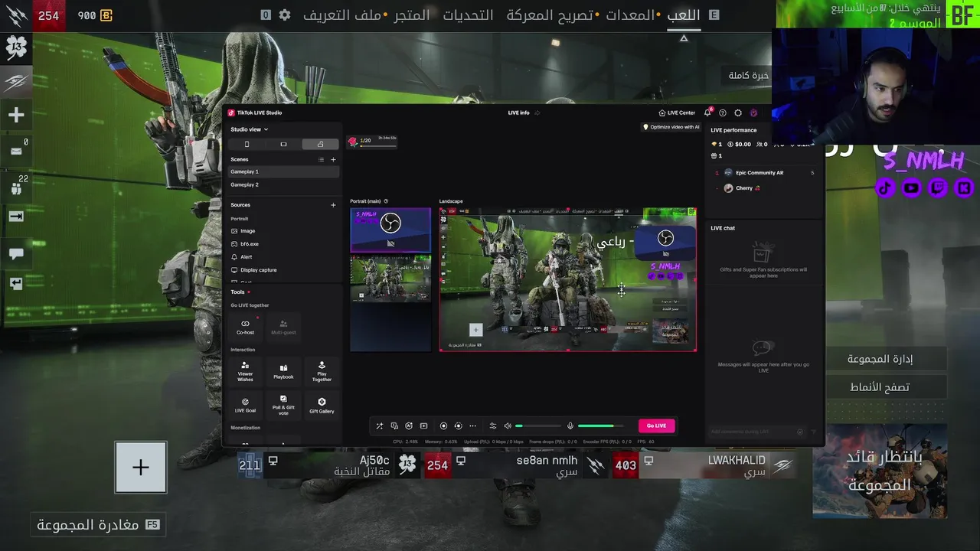This screenshot has height=551, width=980.
Task: Click the add-screen icon in bottom toolbar
Action: (x=423, y=425)
